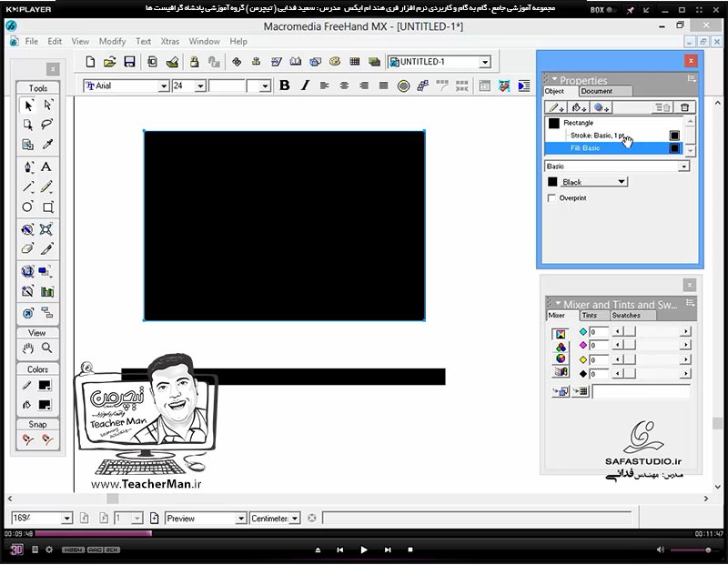Choose the Eraser tool
Screen dimensions: 728x565
(28, 249)
